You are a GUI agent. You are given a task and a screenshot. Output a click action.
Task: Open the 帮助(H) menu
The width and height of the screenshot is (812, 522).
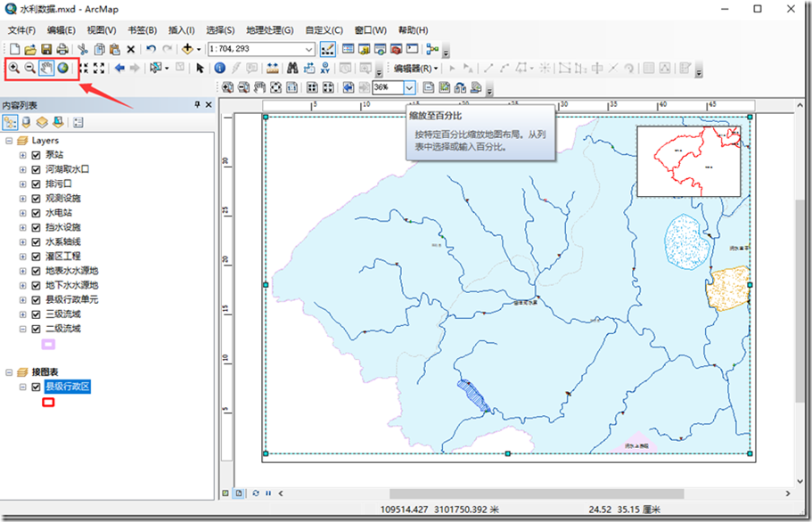click(414, 30)
